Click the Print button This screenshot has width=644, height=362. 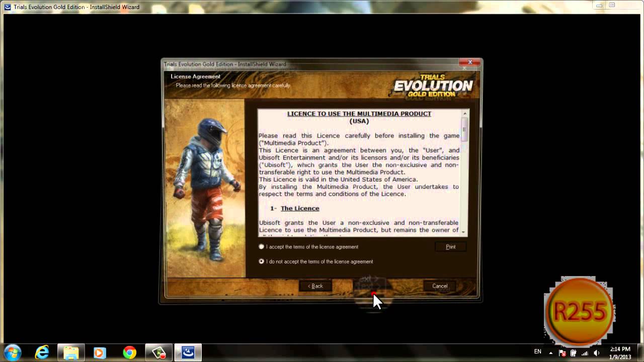point(451,247)
